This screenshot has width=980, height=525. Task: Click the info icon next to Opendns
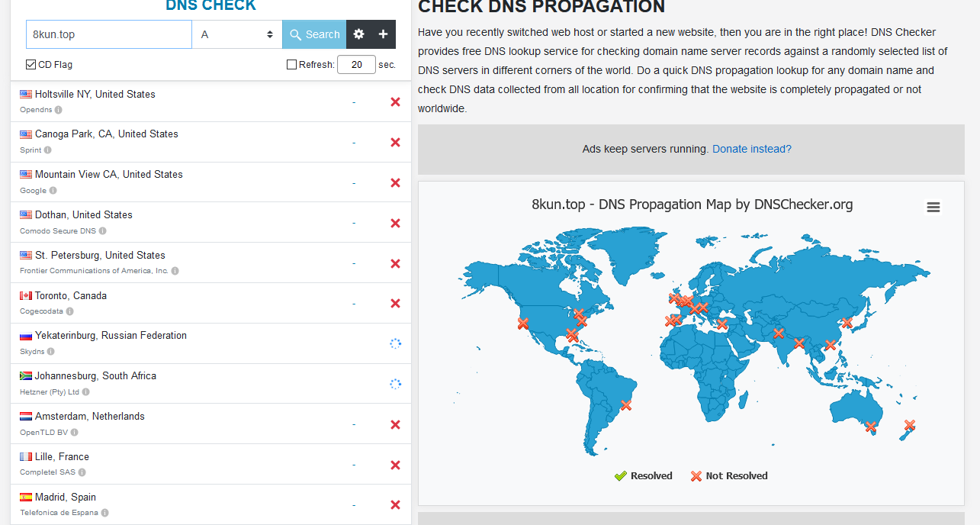(x=59, y=110)
